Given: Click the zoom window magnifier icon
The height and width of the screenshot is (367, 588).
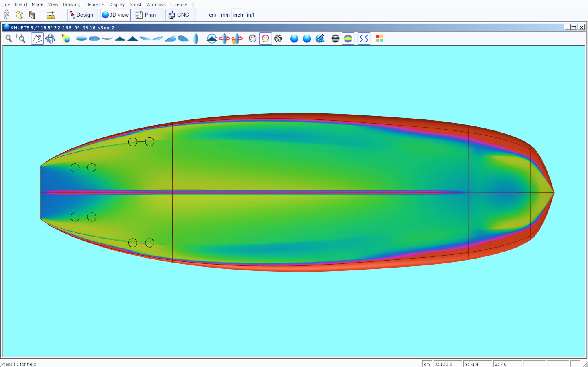Looking at the screenshot, I should click(21, 39).
